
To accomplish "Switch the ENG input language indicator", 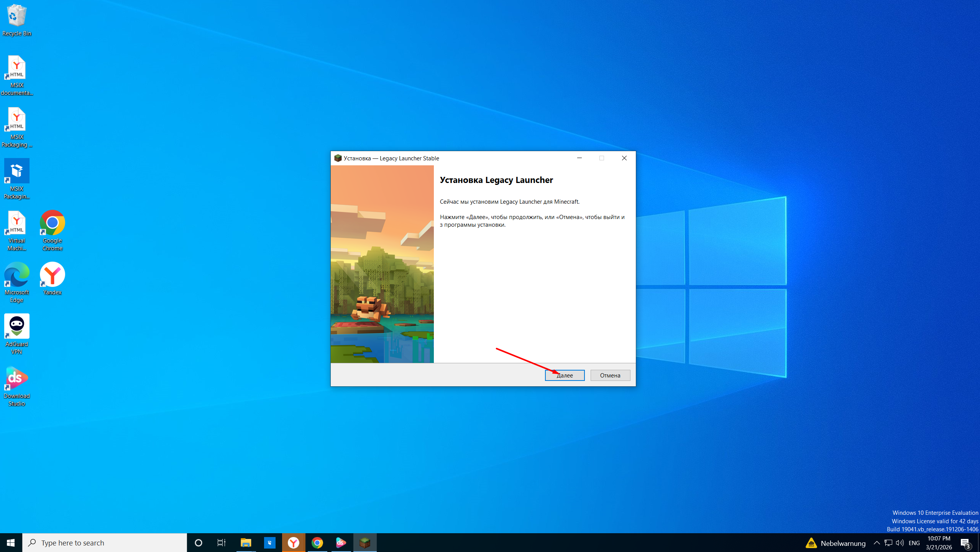I will 914,542.
